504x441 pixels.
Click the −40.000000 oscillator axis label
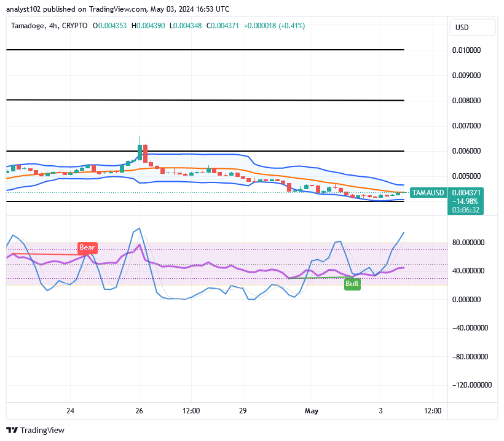click(470, 328)
